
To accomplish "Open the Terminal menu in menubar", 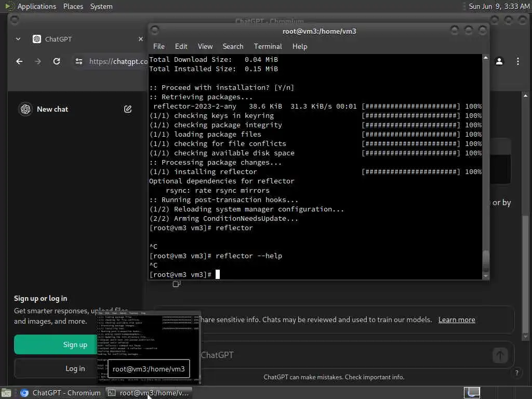I will (x=268, y=46).
